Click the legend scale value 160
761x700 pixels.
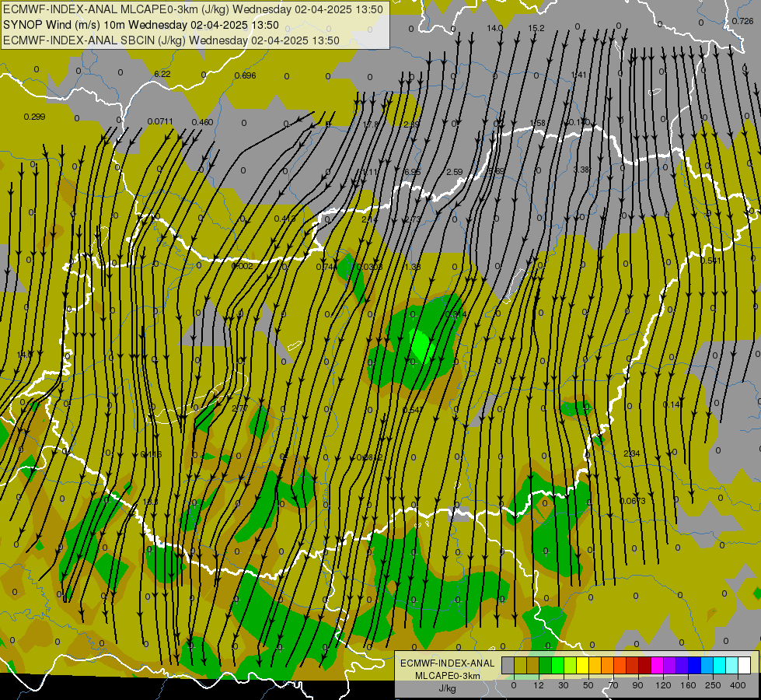coord(688,685)
